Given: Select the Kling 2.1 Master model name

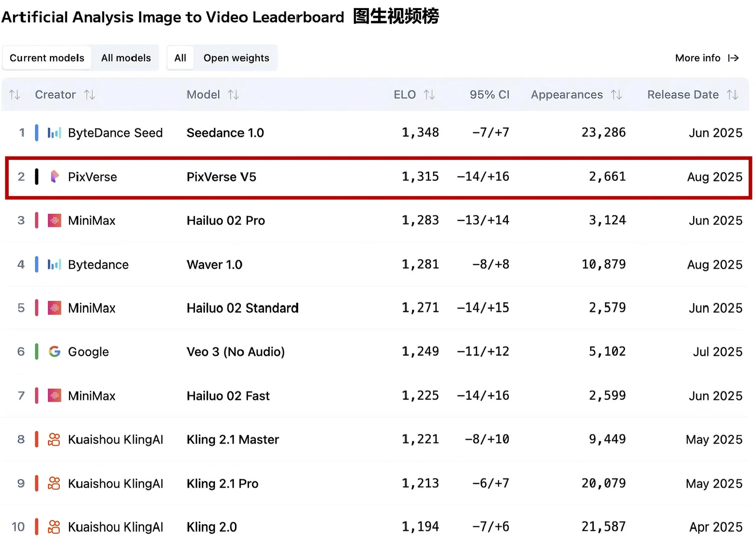Looking at the screenshot, I should 233,440.
